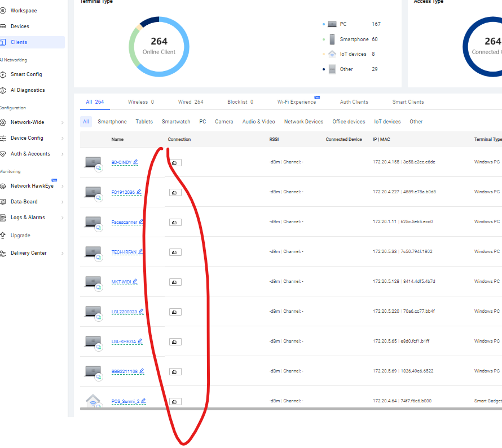Filter clients by Tablets

tap(144, 122)
